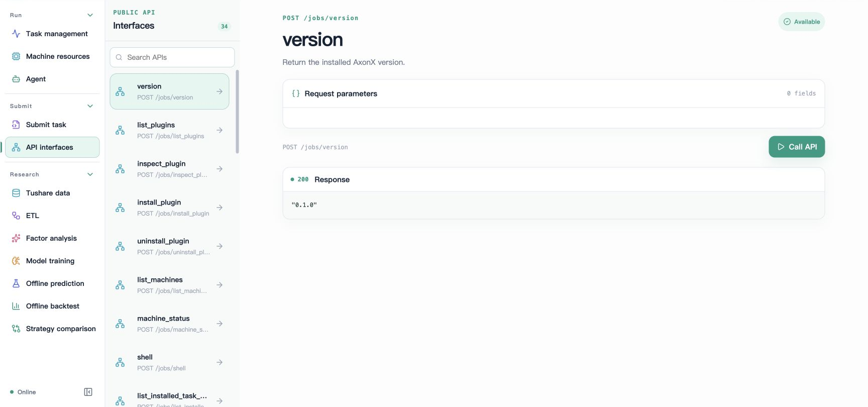Select the install_plugin interface
Viewport: 868px width, 407px height.
point(169,208)
